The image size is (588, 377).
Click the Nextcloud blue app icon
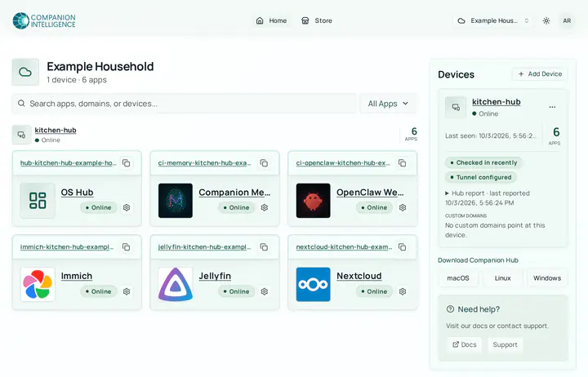313,285
